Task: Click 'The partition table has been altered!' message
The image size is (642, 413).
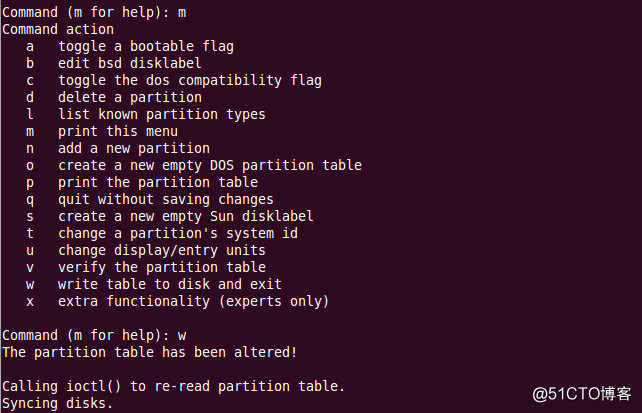Action: [150, 352]
